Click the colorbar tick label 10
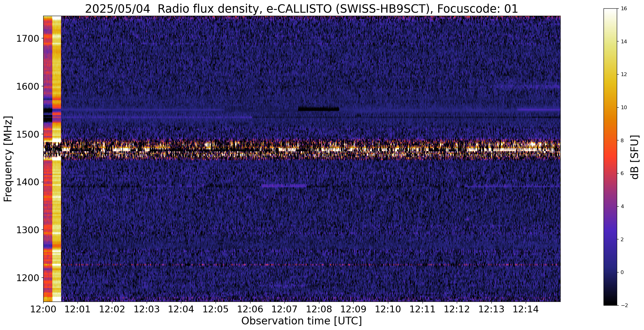Screen dimensions: 644x330 click(x=624, y=108)
